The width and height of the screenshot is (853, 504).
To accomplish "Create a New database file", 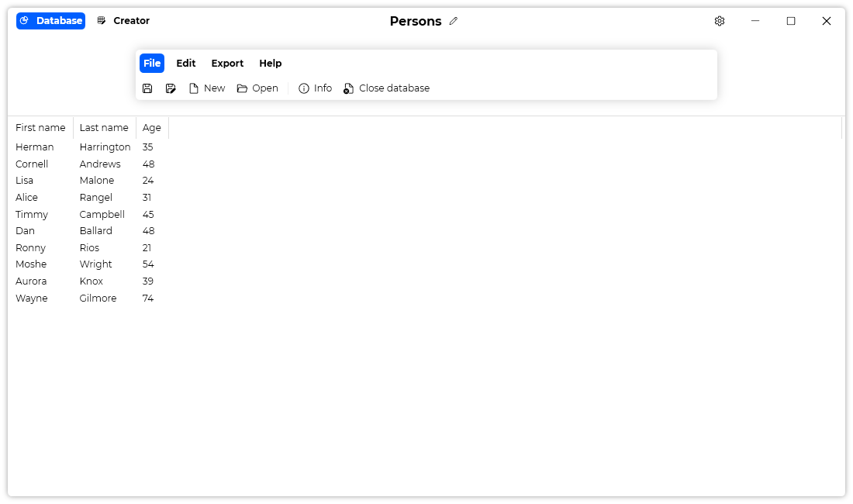I will [x=207, y=88].
